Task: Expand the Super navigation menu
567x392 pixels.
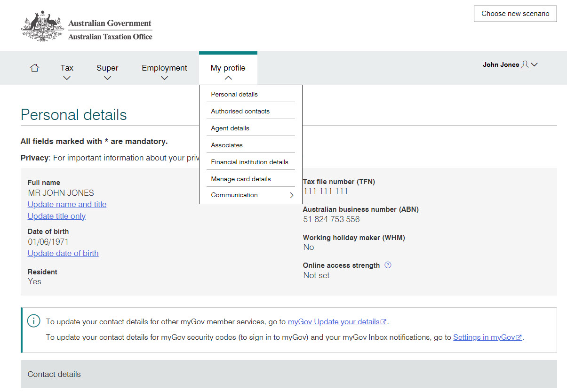Action: [107, 72]
